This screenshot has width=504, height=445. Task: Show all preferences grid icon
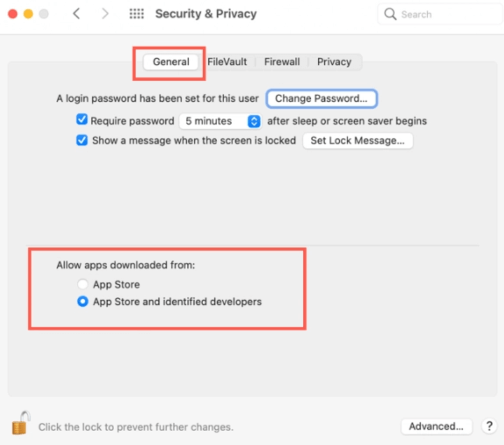136,14
